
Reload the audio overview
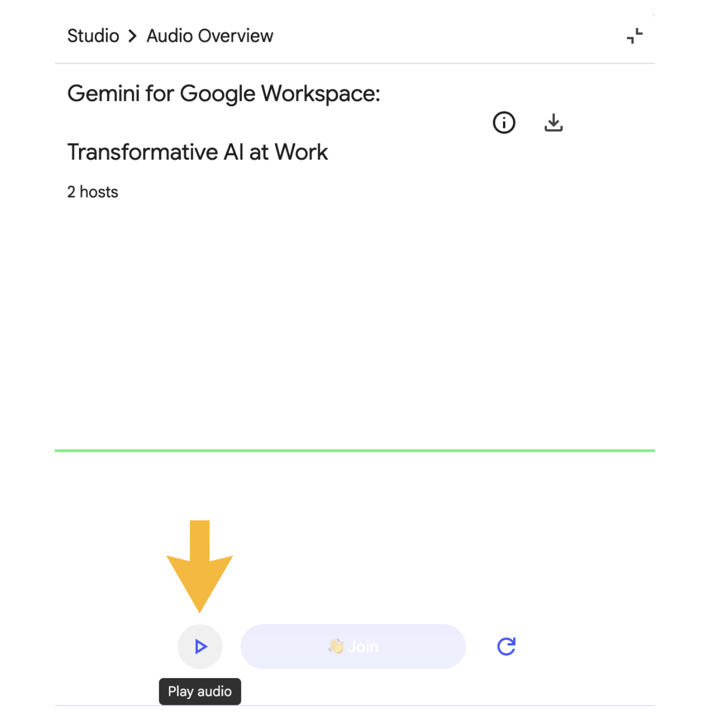coord(506,646)
